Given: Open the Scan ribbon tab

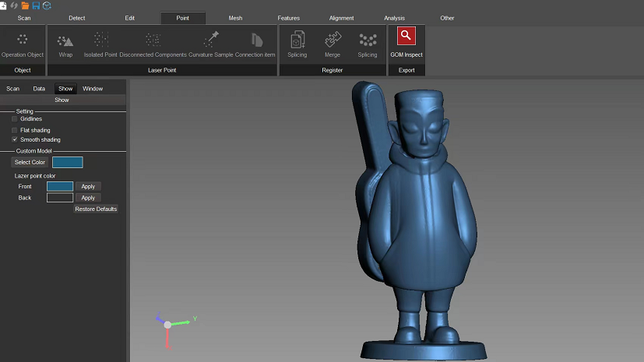Looking at the screenshot, I should (24, 18).
